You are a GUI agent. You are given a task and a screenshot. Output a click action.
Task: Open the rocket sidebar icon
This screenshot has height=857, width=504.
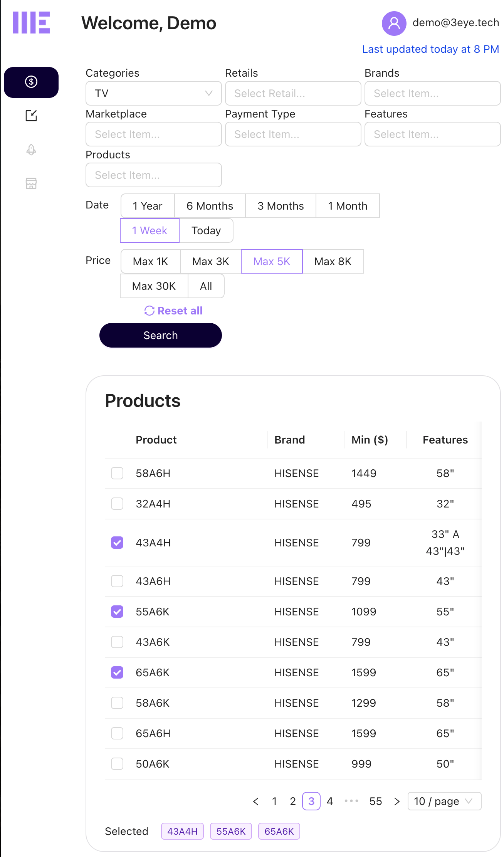[x=31, y=150]
